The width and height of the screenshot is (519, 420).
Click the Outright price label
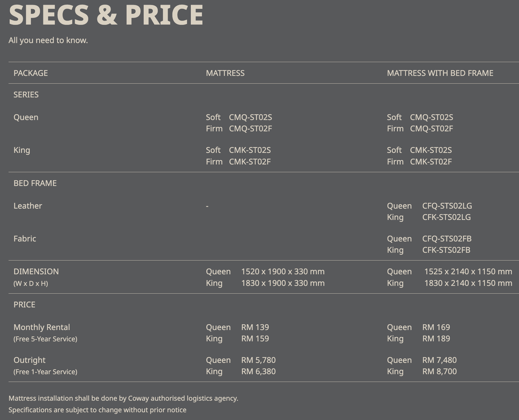[x=29, y=360]
